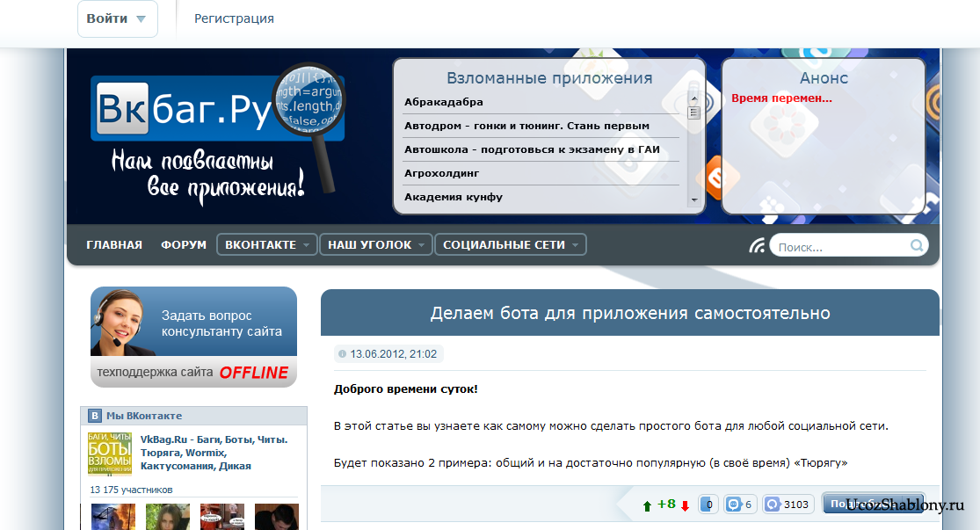The height and width of the screenshot is (530, 980).
Task: Open the speech-bubble comic member avatar
Action: [222, 517]
